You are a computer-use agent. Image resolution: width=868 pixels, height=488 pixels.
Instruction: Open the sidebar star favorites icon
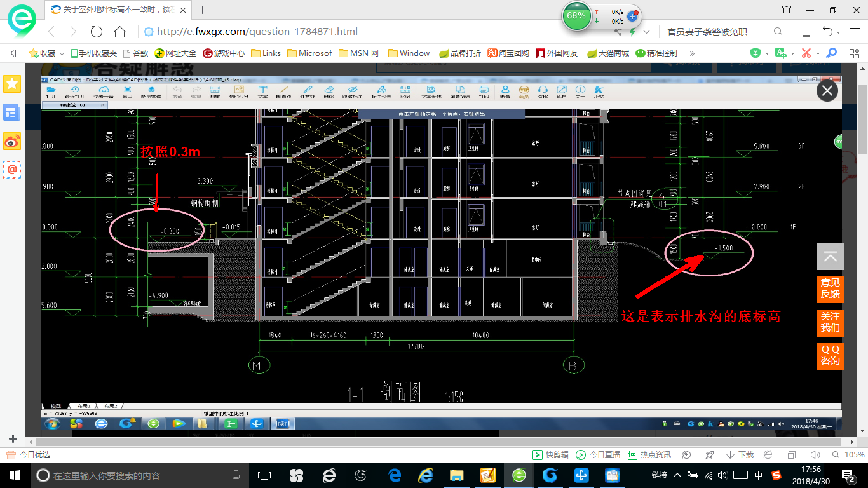click(x=12, y=83)
